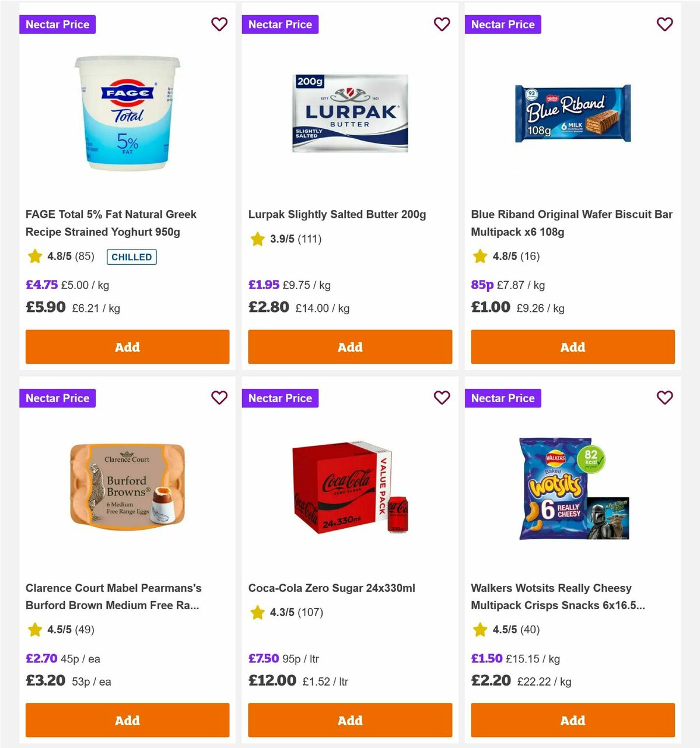700x748 pixels.
Task: Click the star icon beside 4.3/5 on Coca-Cola
Action: pyautogui.click(x=257, y=613)
